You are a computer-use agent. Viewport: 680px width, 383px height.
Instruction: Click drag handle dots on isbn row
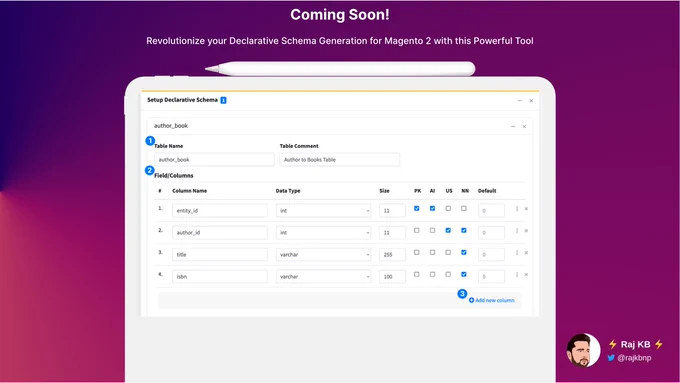tap(517, 275)
